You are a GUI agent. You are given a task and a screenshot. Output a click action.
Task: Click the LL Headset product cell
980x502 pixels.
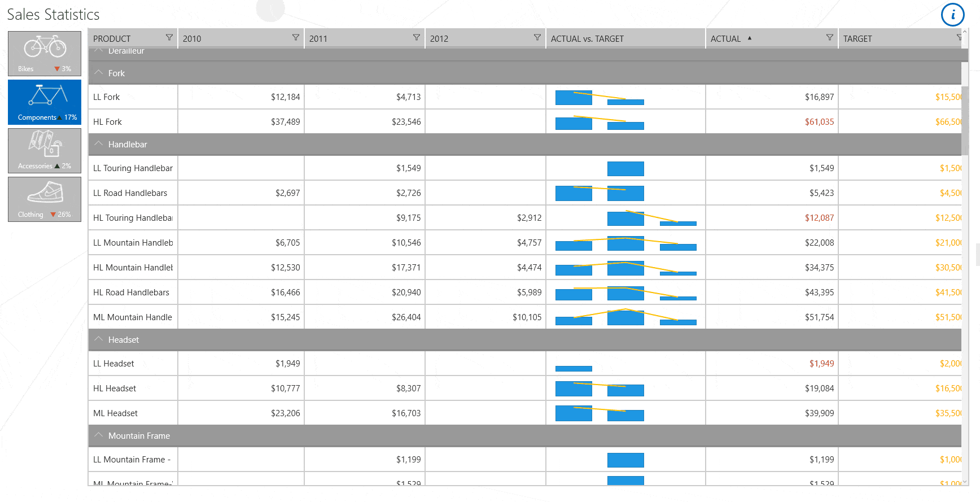(x=133, y=364)
